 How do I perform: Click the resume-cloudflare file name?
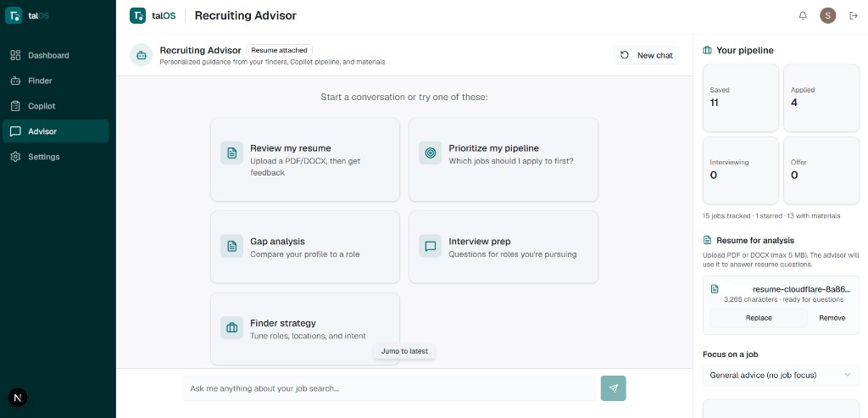pos(801,289)
